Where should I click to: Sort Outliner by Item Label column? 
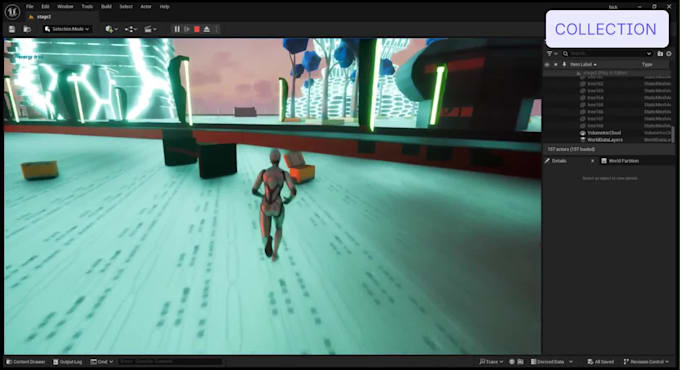(x=583, y=64)
